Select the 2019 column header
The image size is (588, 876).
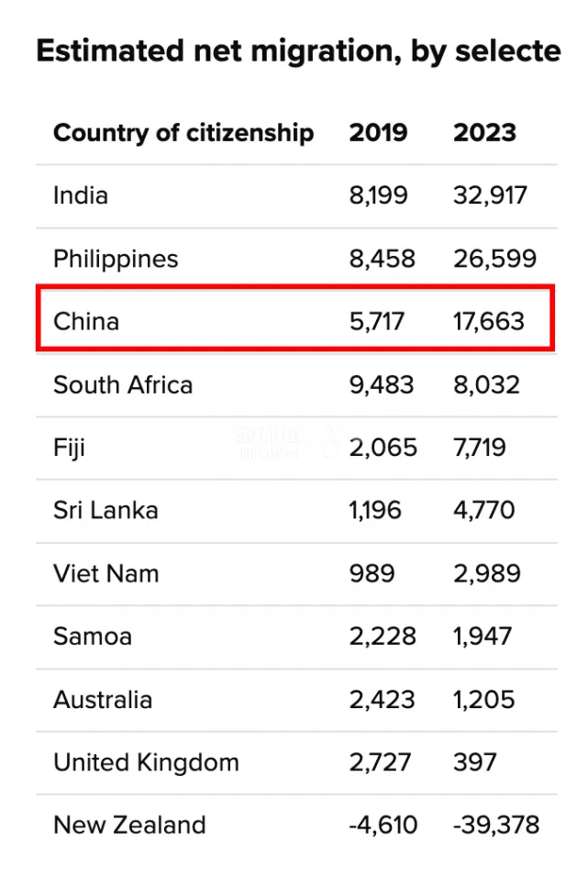point(379,132)
